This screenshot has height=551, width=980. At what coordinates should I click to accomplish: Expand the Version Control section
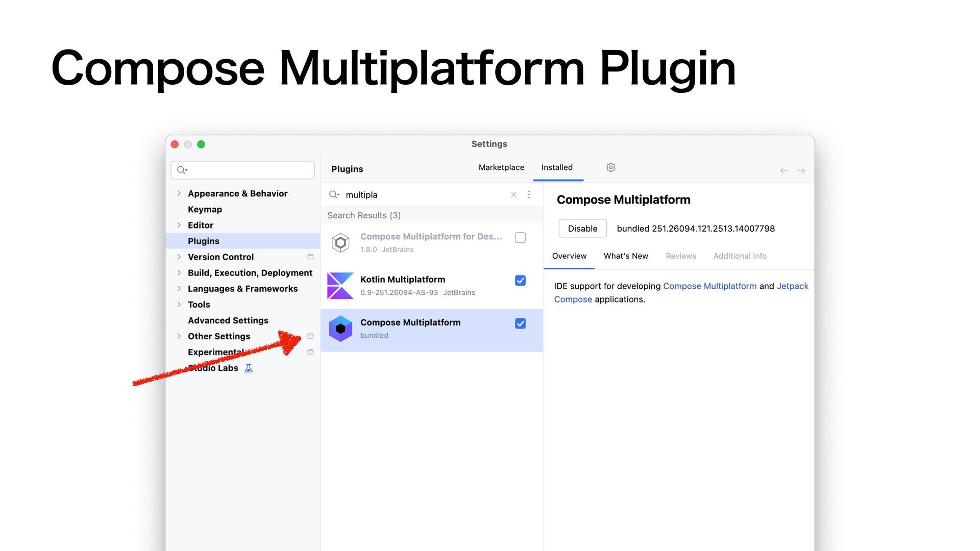179,257
